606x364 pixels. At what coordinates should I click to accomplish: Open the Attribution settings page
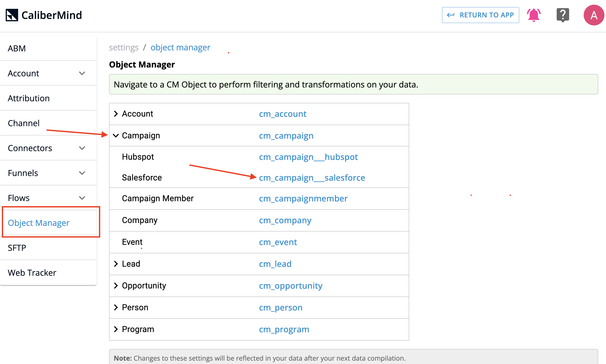29,98
